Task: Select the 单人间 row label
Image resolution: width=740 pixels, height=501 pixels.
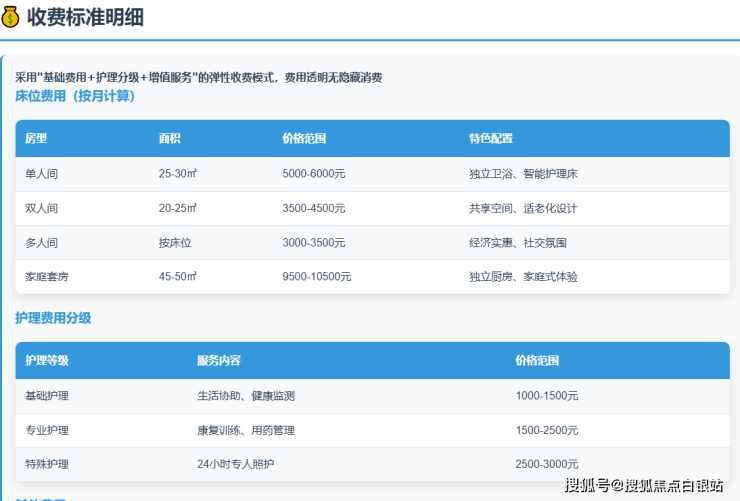Action: point(42,174)
